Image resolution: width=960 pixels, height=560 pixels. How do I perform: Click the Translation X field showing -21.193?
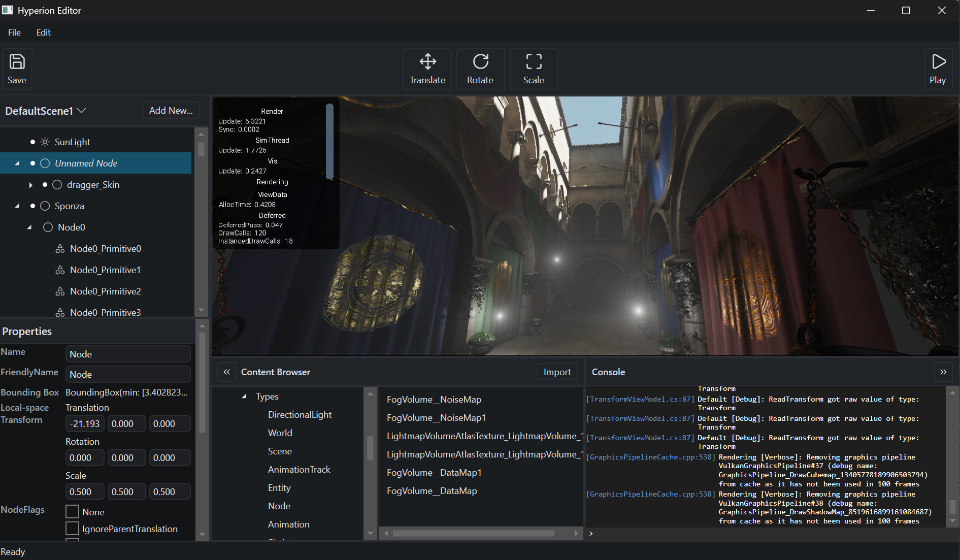point(85,423)
